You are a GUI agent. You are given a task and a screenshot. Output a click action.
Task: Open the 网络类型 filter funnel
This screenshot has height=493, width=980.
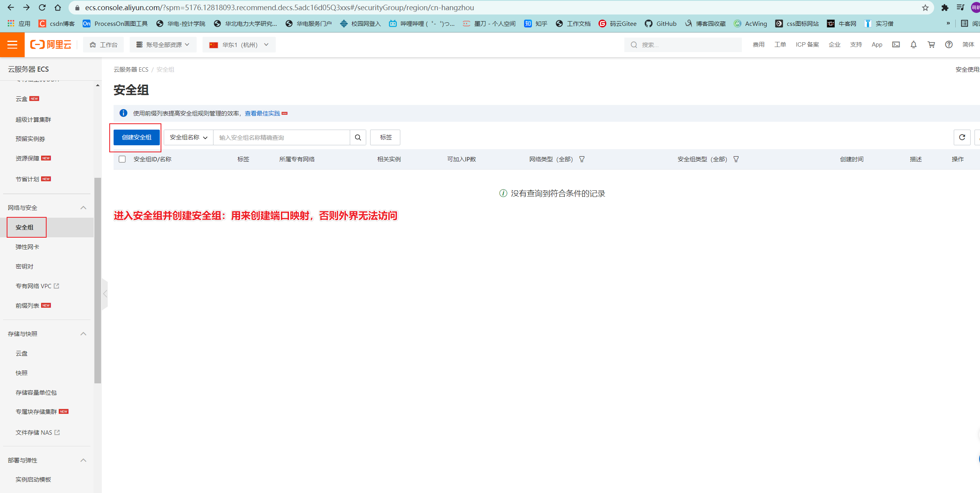[x=582, y=159]
